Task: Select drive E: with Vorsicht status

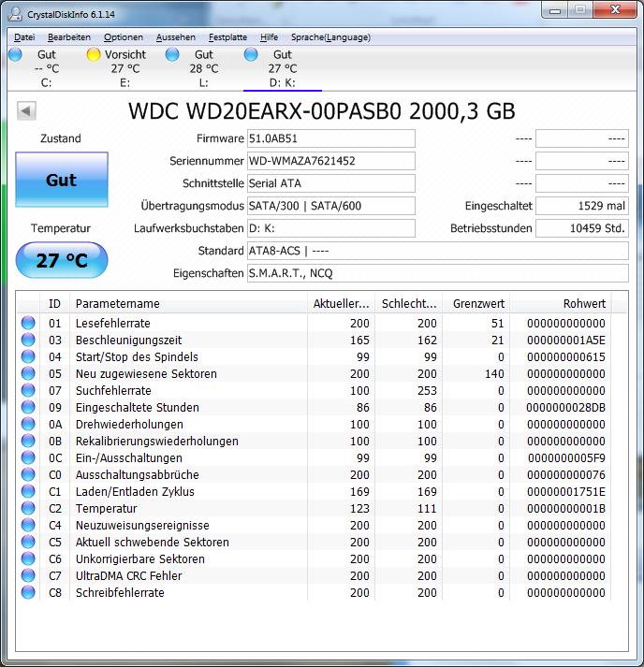Action: pyautogui.click(x=125, y=68)
